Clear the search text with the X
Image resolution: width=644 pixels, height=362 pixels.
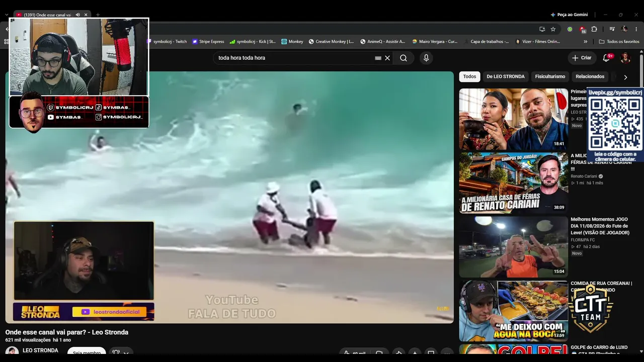pyautogui.click(x=387, y=58)
